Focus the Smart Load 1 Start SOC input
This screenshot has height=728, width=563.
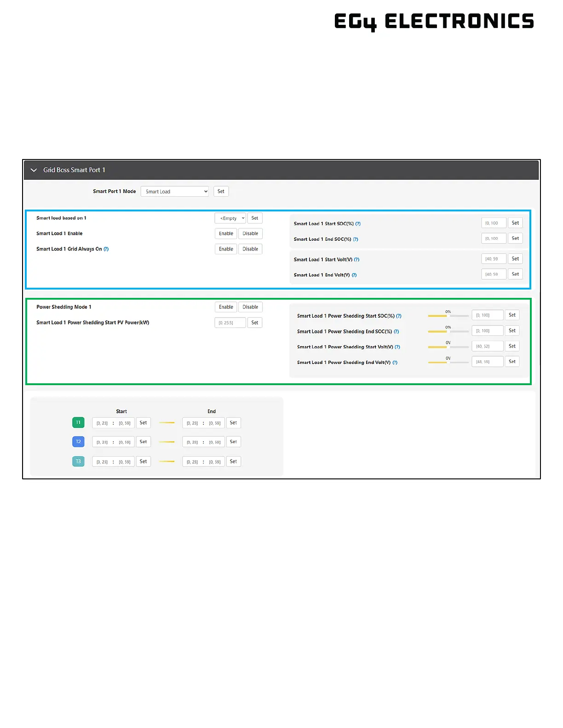[x=494, y=223]
